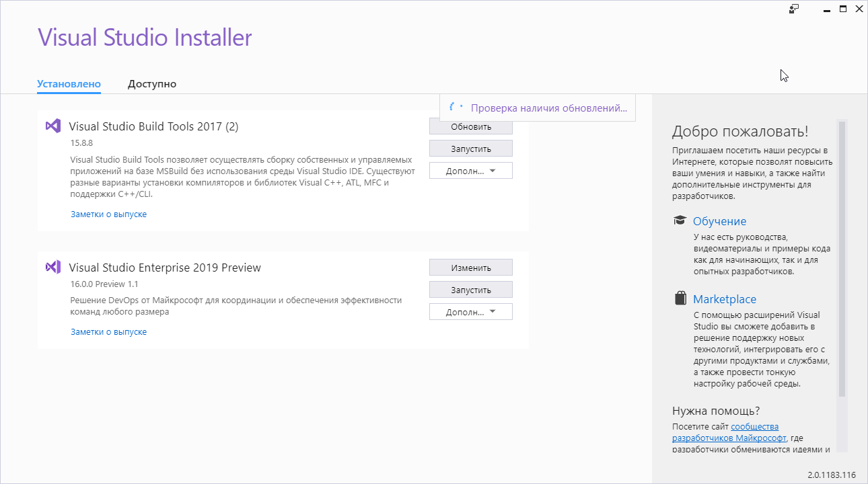Follow the сообщества разработчиков Майкрософт link
Image resolution: width=868 pixels, height=484 pixels.
click(725, 432)
